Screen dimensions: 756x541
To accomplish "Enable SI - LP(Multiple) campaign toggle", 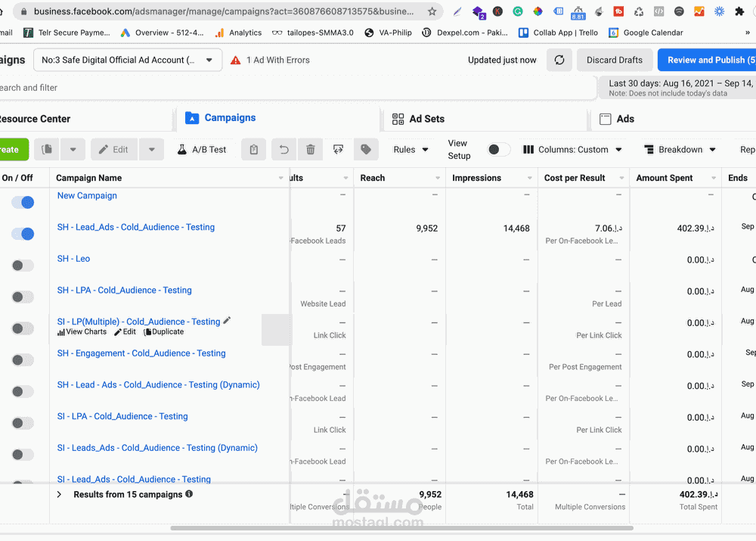I will click(23, 328).
